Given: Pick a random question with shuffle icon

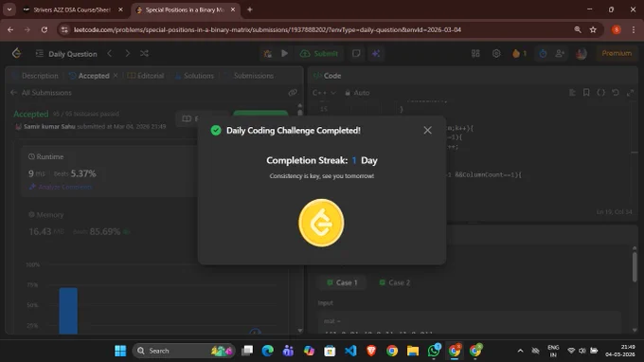Looking at the screenshot, I should click(144, 53).
